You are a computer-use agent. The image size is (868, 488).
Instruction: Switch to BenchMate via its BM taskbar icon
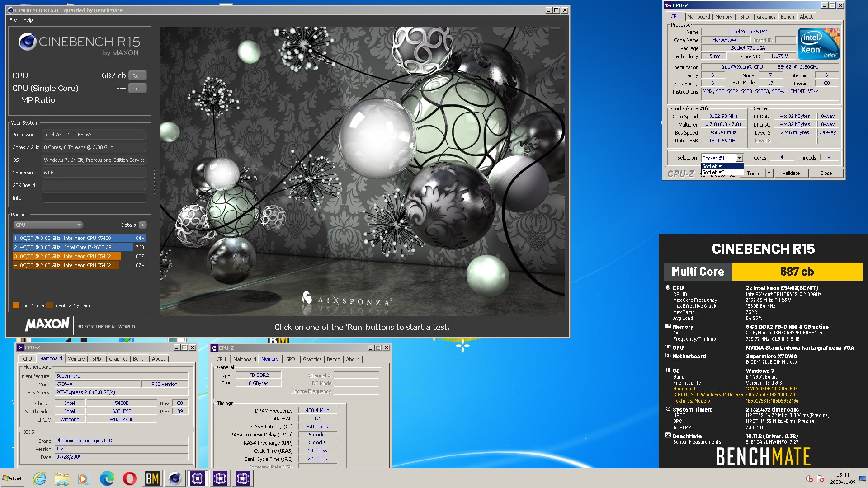(152, 478)
